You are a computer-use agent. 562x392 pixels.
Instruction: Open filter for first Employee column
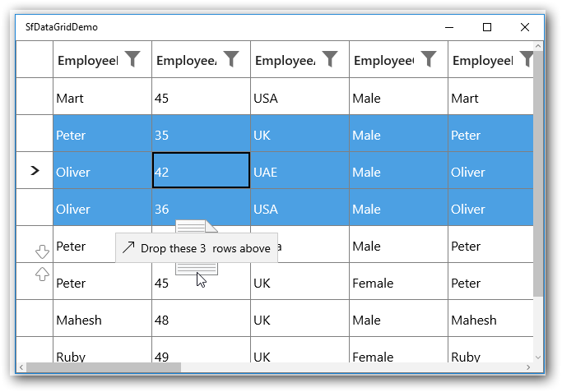132,59
